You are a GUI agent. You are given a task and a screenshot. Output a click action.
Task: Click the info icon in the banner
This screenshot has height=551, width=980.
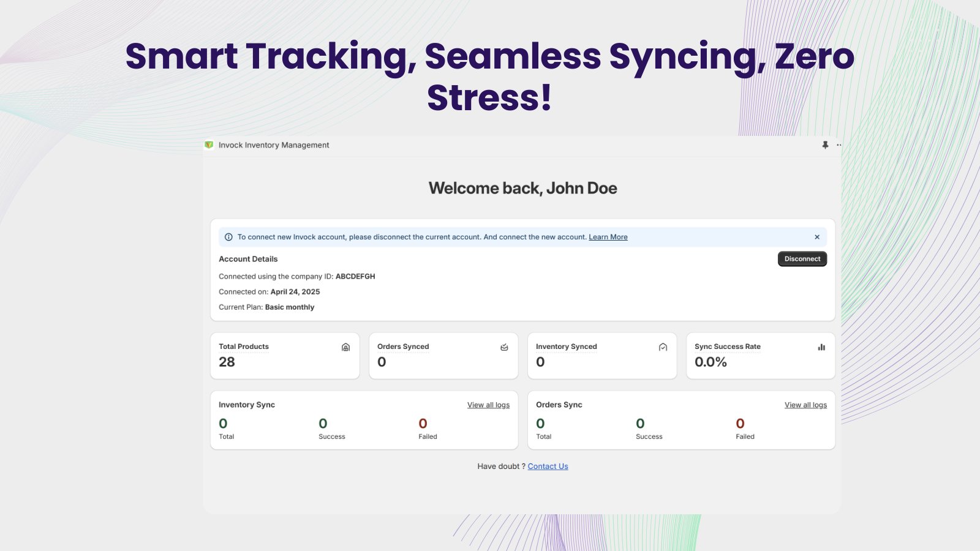click(x=228, y=237)
